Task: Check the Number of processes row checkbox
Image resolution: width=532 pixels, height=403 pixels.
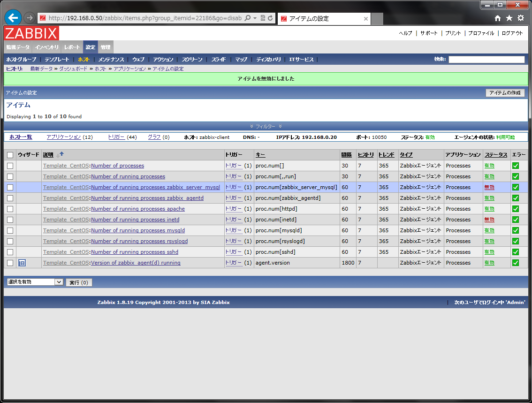Action: click(x=10, y=166)
